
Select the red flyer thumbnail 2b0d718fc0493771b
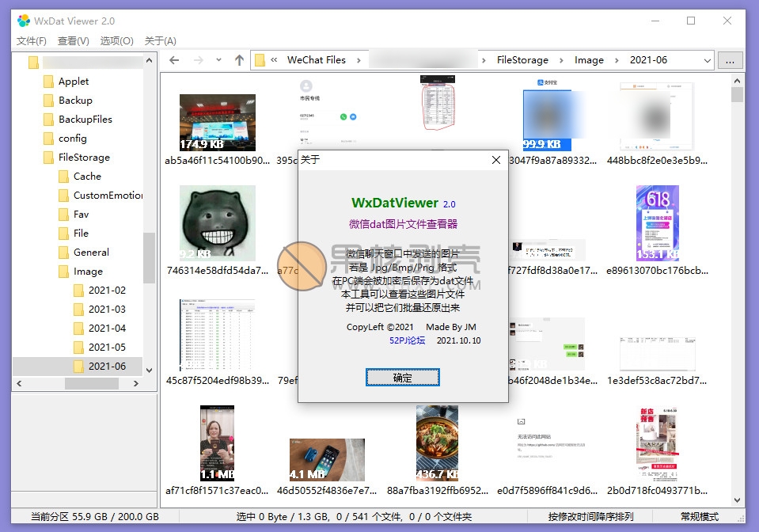(658, 444)
